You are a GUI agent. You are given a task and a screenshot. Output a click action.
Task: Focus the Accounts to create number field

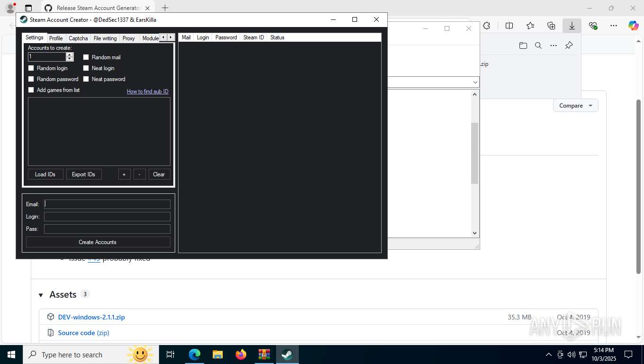tap(47, 57)
